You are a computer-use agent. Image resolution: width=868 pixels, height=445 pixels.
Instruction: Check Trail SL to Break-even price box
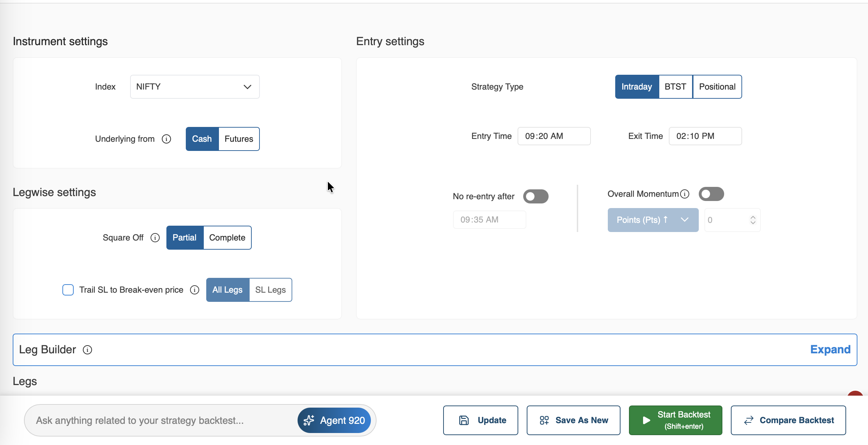pos(68,290)
